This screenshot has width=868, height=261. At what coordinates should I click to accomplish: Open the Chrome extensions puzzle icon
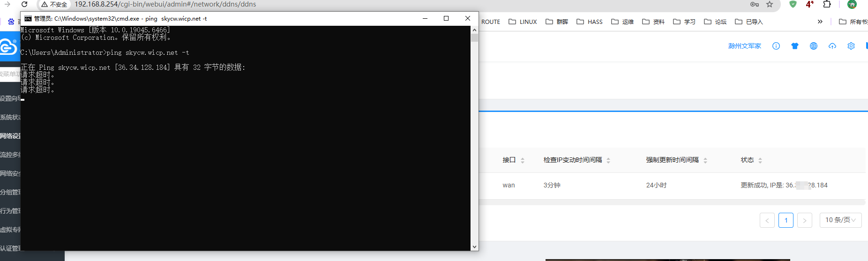(827, 4)
